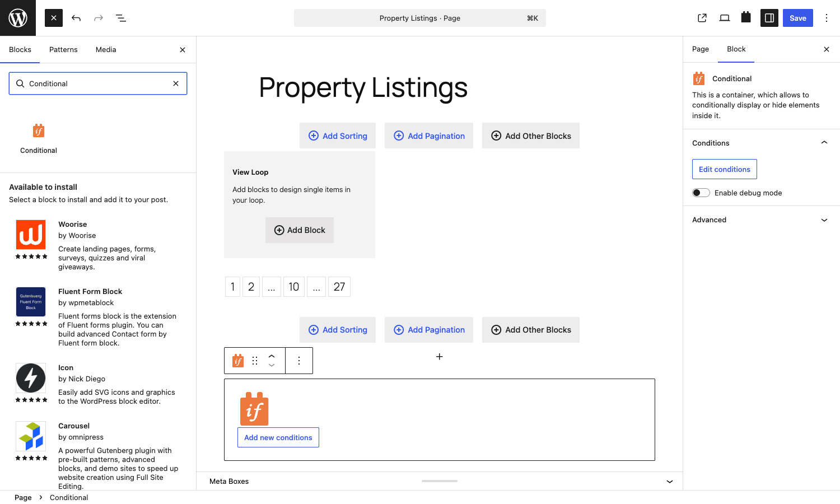Click the Edit conditions button
Viewport: 840px width, 504px height.
pyautogui.click(x=725, y=169)
